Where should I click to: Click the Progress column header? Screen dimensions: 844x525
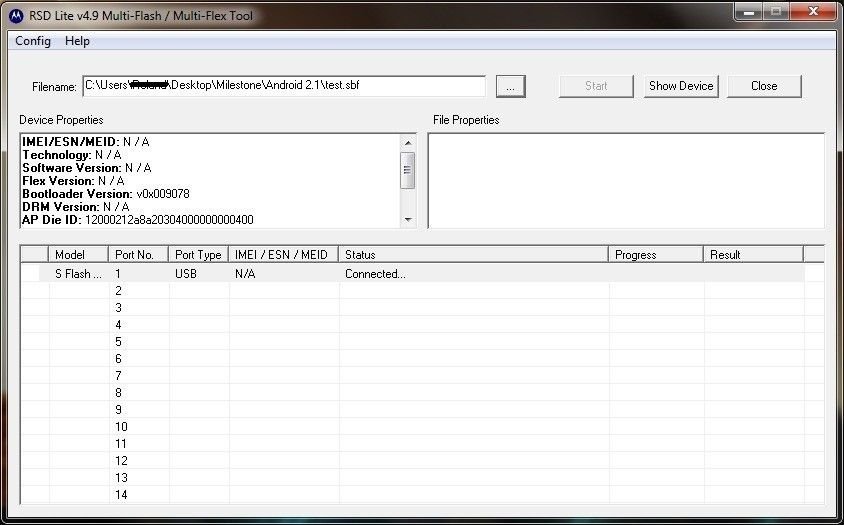(x=656, y=255)
